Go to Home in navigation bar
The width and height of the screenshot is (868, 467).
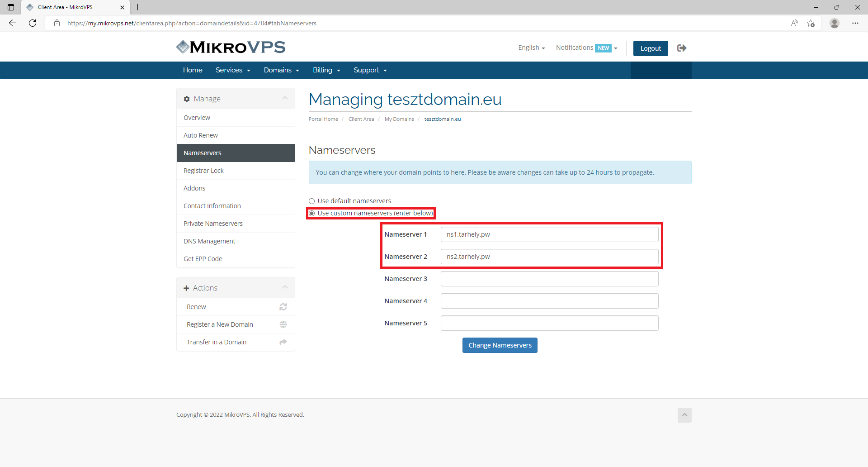pyautogui.click(x=193, y=70)
